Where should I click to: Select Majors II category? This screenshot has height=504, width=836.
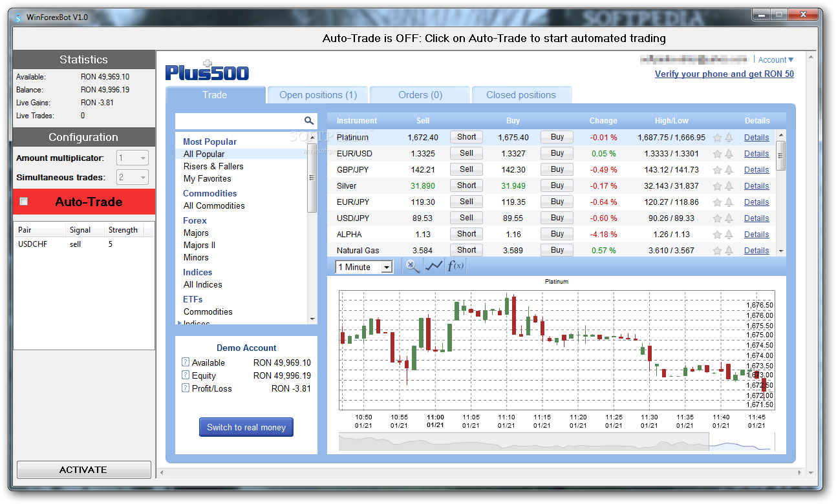click(200, 245)
